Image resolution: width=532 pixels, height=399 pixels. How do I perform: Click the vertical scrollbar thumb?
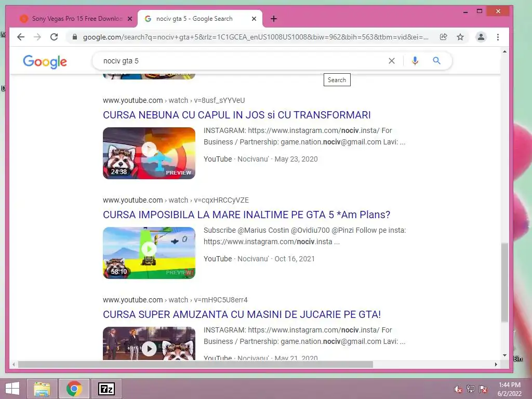(504, 282)
